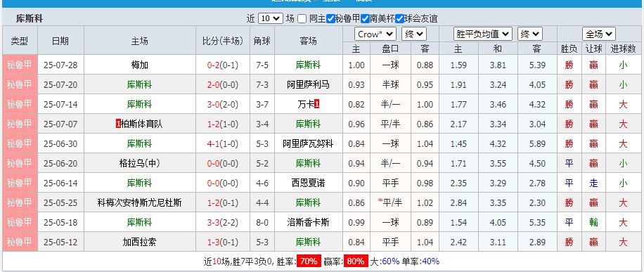
Task: Click the 秘鲁甲 label in the 25-07-28 row
Action: pos(20,65)
